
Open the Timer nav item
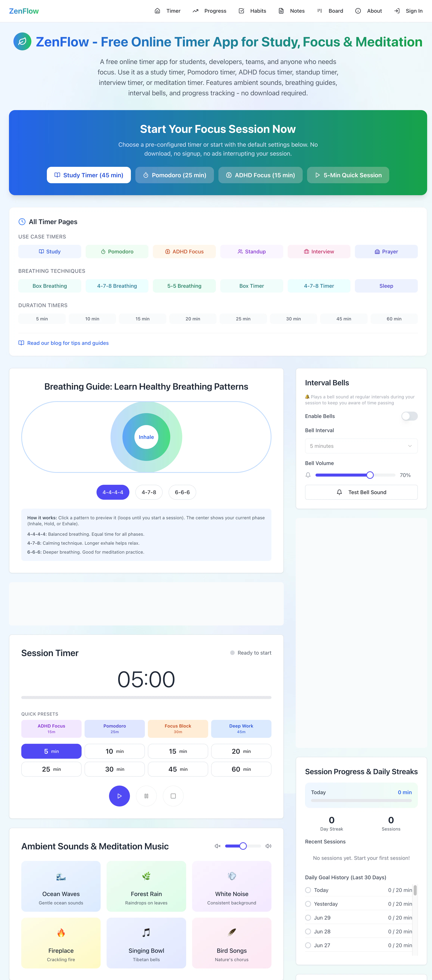click(167, 11)
